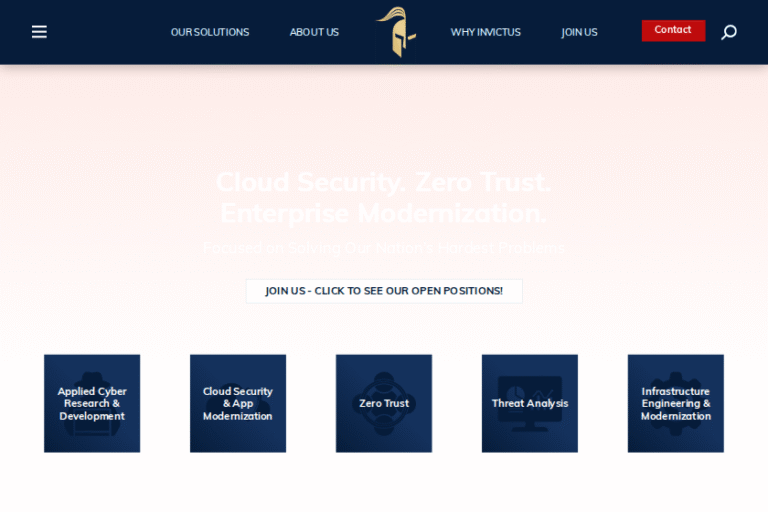Screen dimensions: 768x512
Task: Click the 'Cloud Security. Zero Trust.' heading line
Action: click(384, 182)
